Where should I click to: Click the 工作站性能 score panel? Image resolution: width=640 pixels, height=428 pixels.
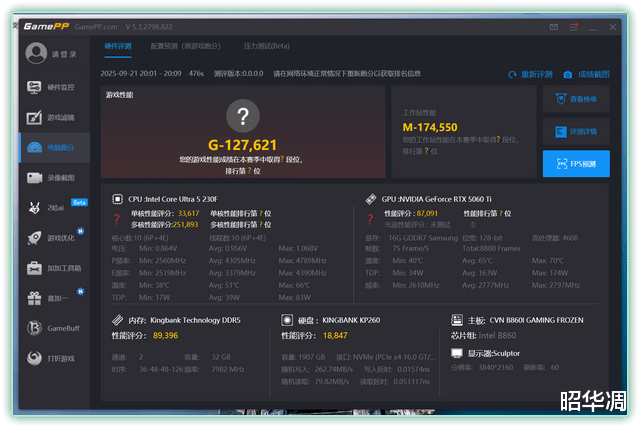tap(464, 132)
